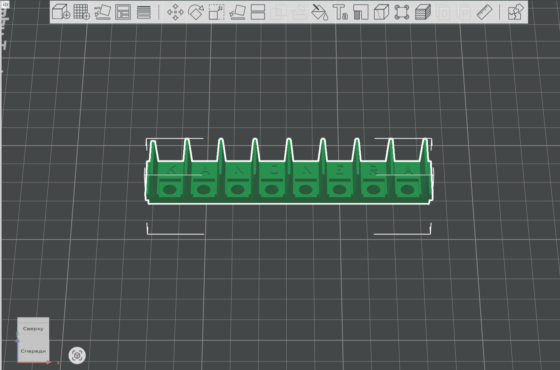Viewport: 560px width, 370px height.
Task: Open the Text shape tool
Action: point(340,12)
